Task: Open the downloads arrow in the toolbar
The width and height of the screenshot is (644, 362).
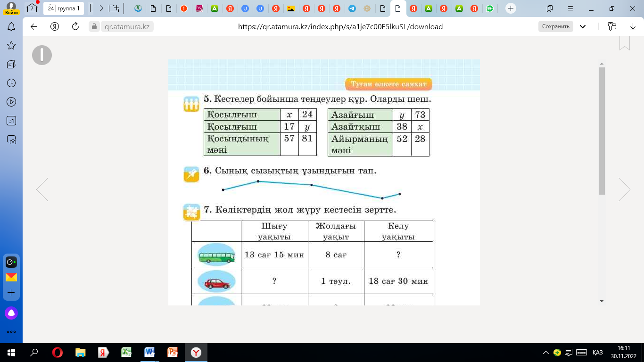Action: 633,27
